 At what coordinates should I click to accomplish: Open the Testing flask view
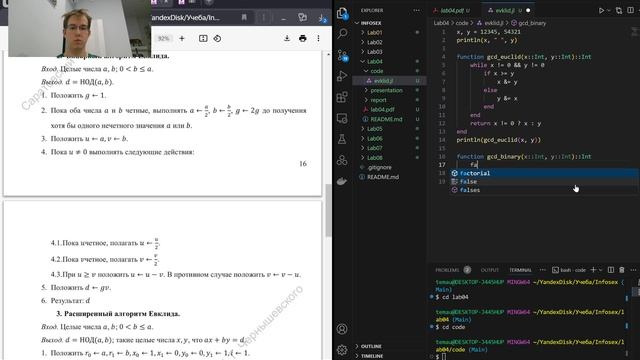pos(342,139)
